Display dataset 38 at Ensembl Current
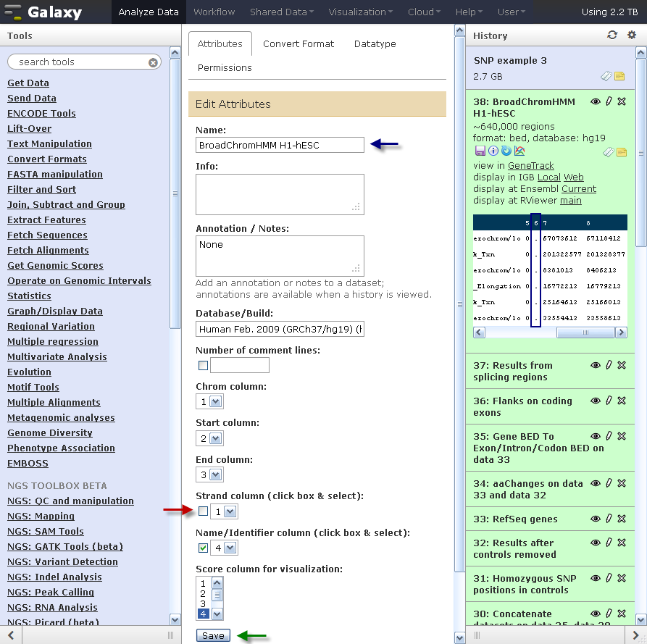 click(x=578, y=188)
